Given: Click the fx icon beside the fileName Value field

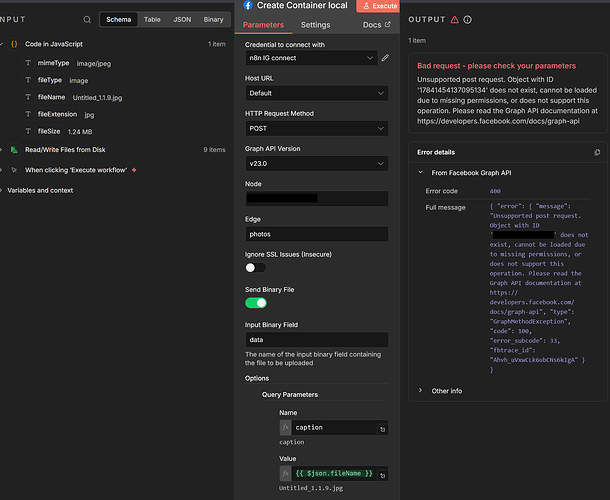Looking at the screenshot, I should (x=285, y=472).
